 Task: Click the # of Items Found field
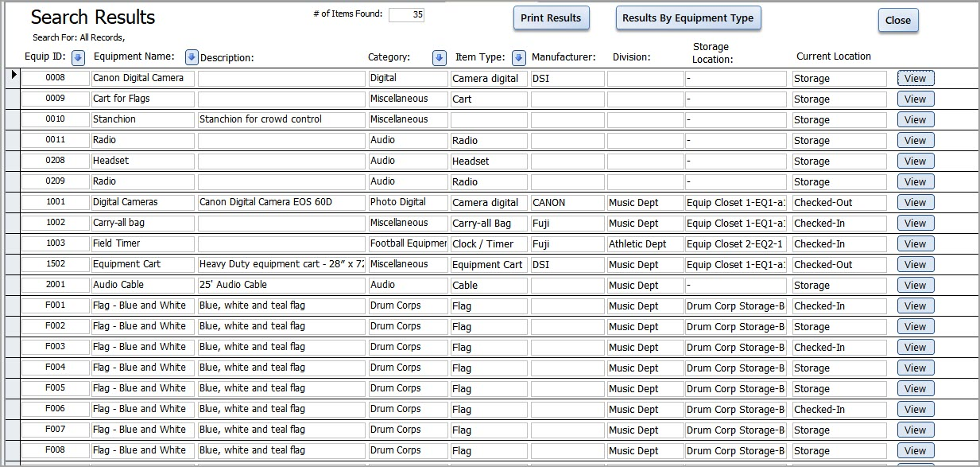tap(406, 14)
